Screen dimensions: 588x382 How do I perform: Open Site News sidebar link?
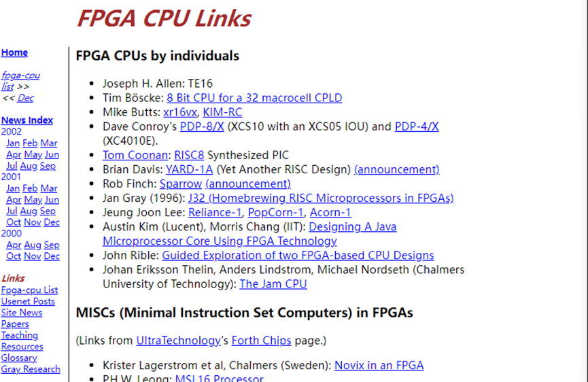pos(22,313)
